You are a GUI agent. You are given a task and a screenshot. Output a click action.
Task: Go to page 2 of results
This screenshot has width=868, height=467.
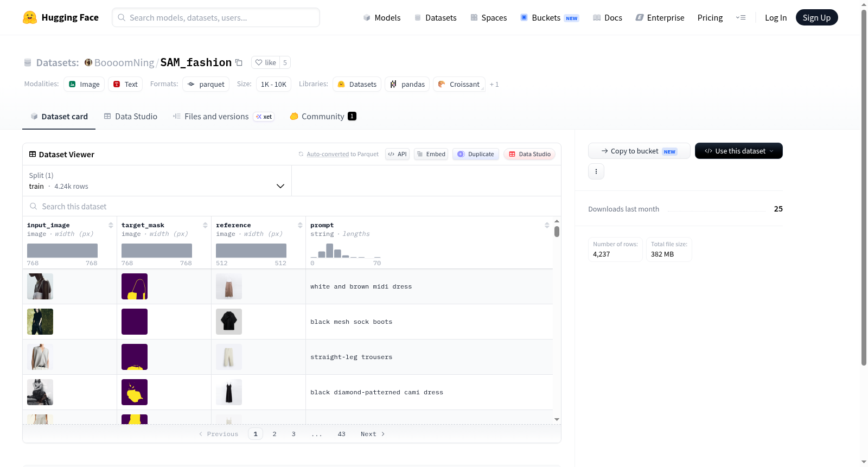(x=275, y=434)
